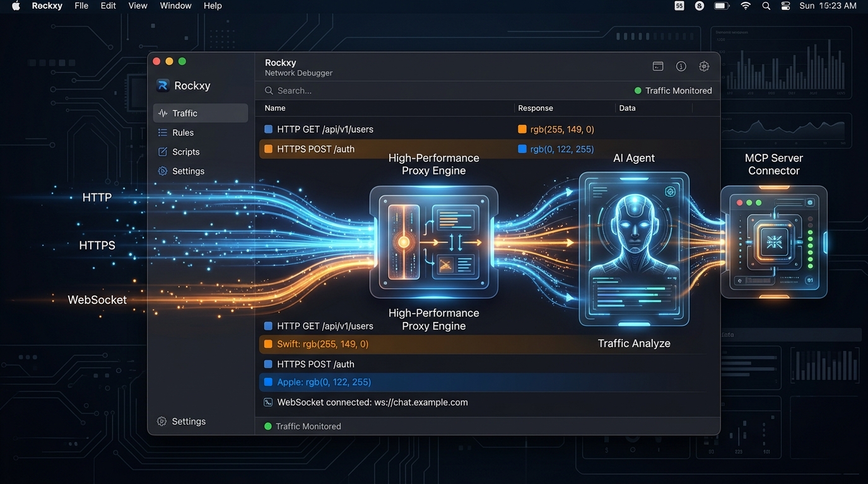Sort by the Data column header
This screenshot has height=484, width=868.
[627, 108]
